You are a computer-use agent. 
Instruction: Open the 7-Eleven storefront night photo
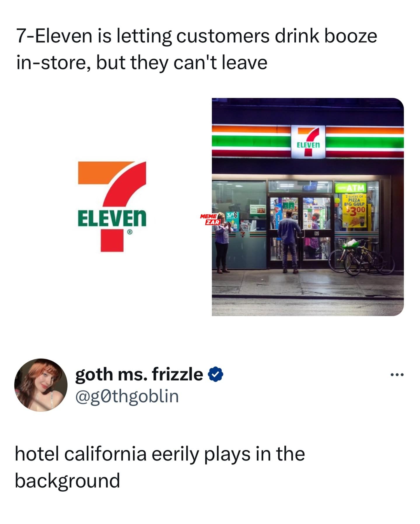pyautogui.click(x=308, y=207)
